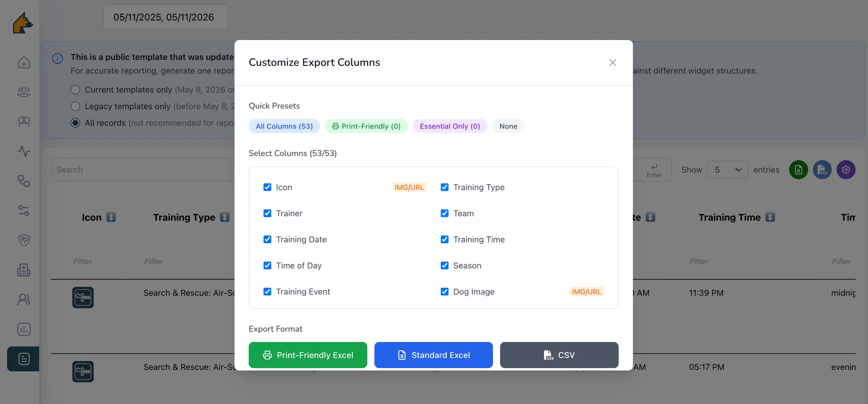
Task: Open the sliders settings sidebar icon
Action: click(24, 210)
